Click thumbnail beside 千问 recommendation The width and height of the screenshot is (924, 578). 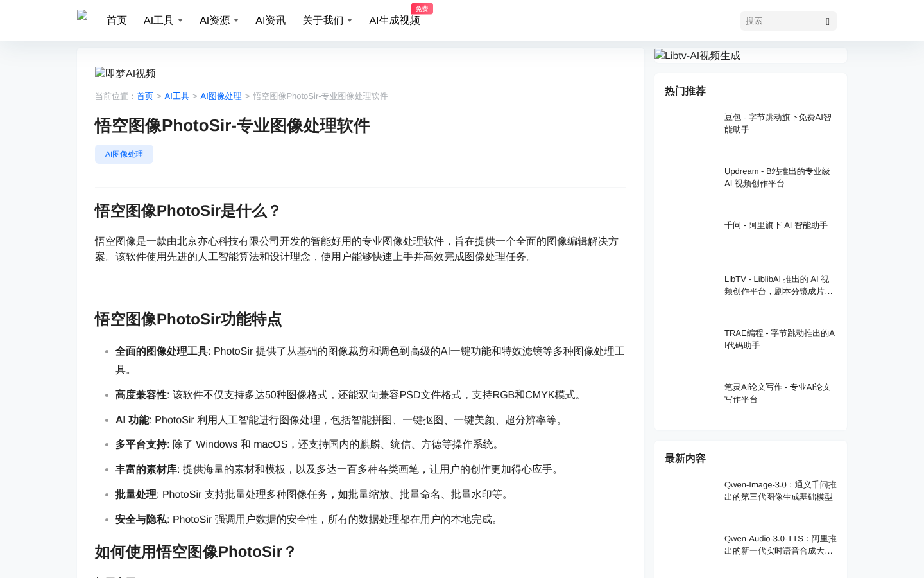pos(690,236)
